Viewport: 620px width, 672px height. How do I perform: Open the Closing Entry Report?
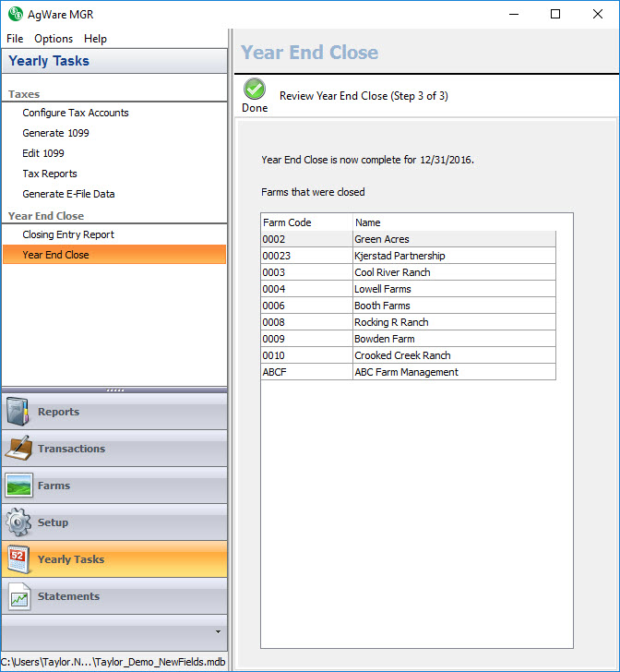(x=68, y=234)
